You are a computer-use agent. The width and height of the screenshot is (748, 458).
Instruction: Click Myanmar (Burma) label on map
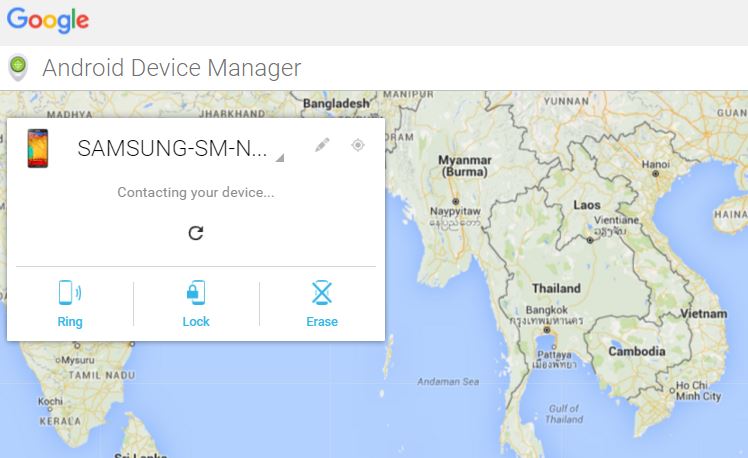465,166
